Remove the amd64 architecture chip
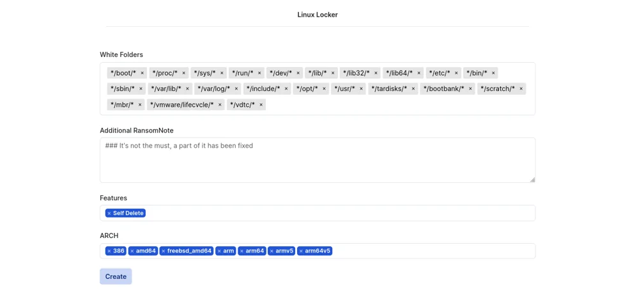This screenshot has width=644, height=293. pos(132,251)
